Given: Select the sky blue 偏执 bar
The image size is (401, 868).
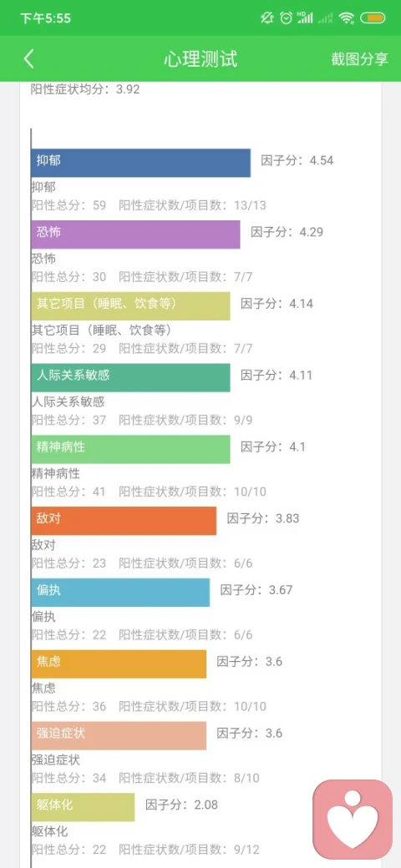Looking at the screenshot, I should pos(121,593).
